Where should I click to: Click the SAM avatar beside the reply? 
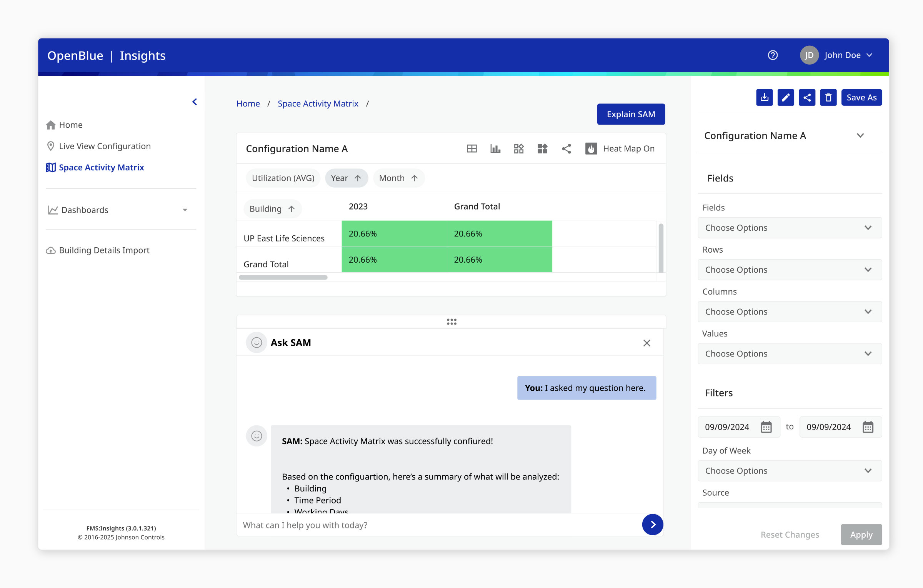coord(257,436)
